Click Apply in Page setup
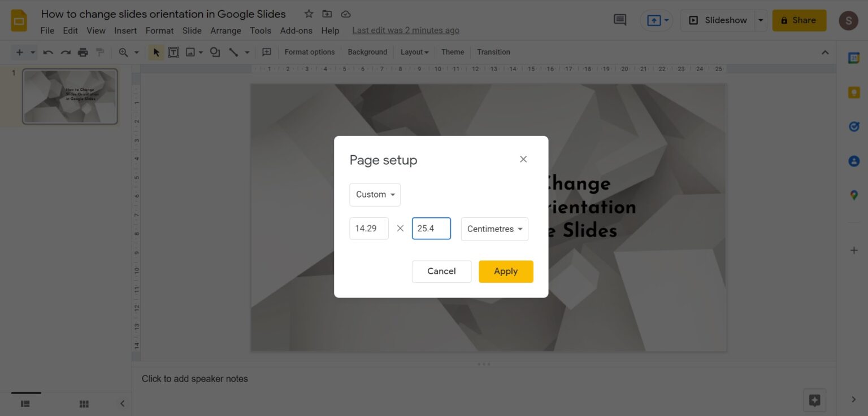This screenshot has height=416, width=868. (x=506, y=272)
